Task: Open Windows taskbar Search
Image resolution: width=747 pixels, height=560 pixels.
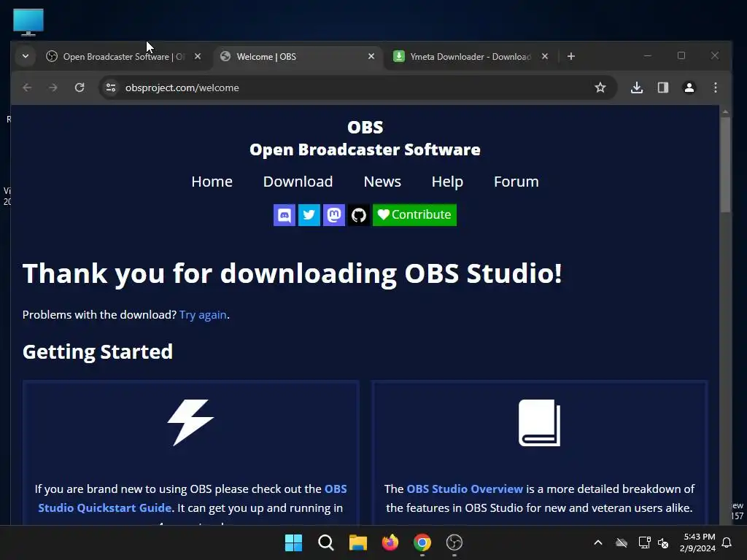Action: coord(326,542)
